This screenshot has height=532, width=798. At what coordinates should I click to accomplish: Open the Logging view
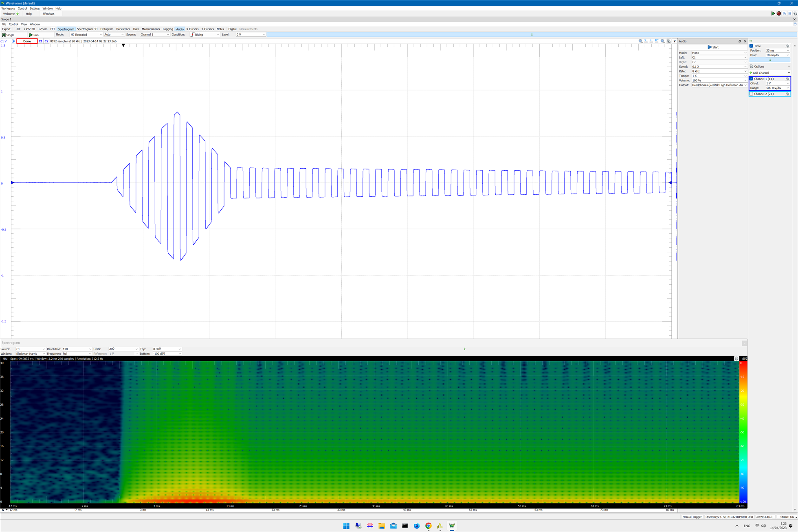[168, 29]
